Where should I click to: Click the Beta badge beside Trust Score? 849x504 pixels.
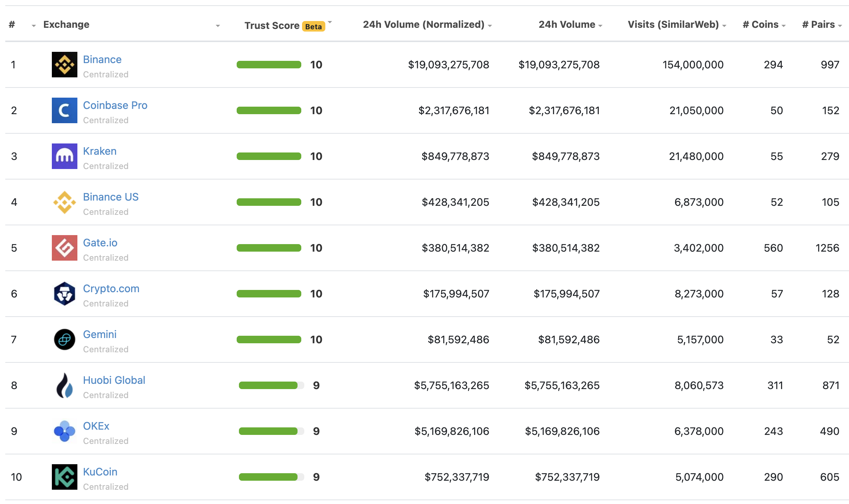314,26
